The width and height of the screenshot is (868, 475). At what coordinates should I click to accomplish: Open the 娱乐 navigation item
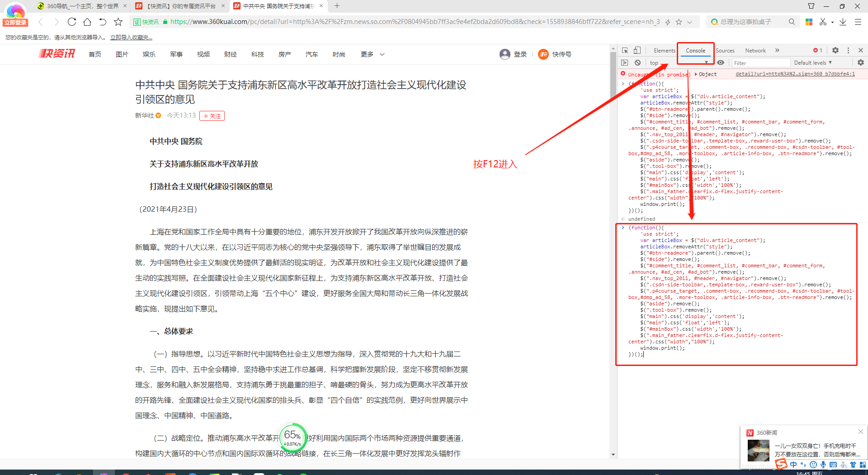(x=149, y=54)
